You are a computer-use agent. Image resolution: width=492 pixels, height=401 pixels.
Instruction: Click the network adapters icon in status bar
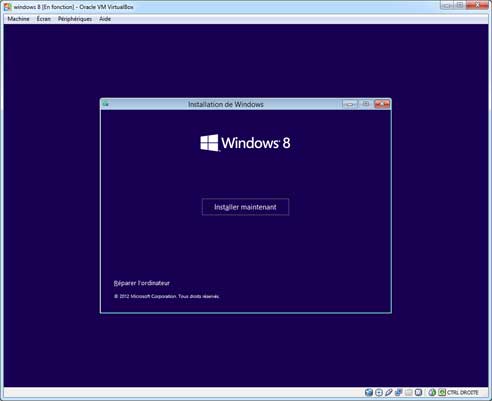(x=399, y=392)
